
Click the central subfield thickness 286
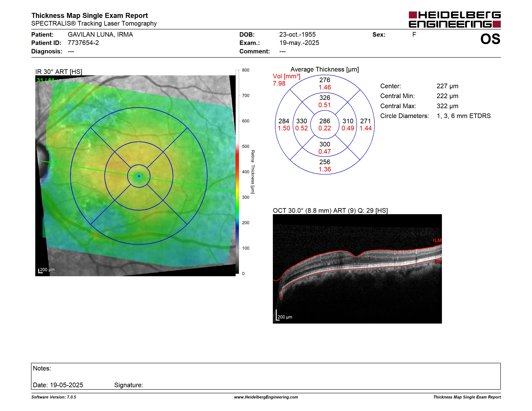click(x=325, y=121)
